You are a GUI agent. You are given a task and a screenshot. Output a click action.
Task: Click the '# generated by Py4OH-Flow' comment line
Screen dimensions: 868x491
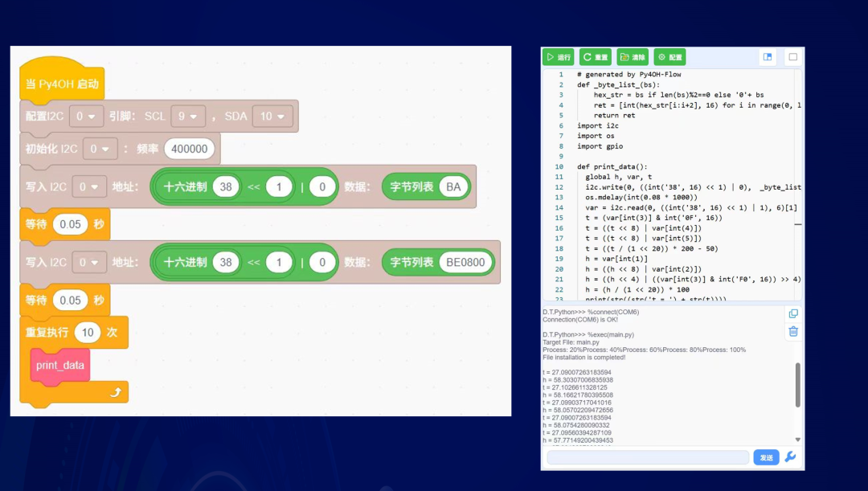click(628, 74)
